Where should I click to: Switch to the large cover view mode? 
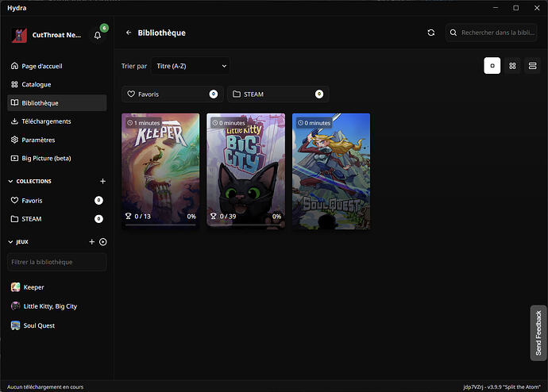click(492, 66)
